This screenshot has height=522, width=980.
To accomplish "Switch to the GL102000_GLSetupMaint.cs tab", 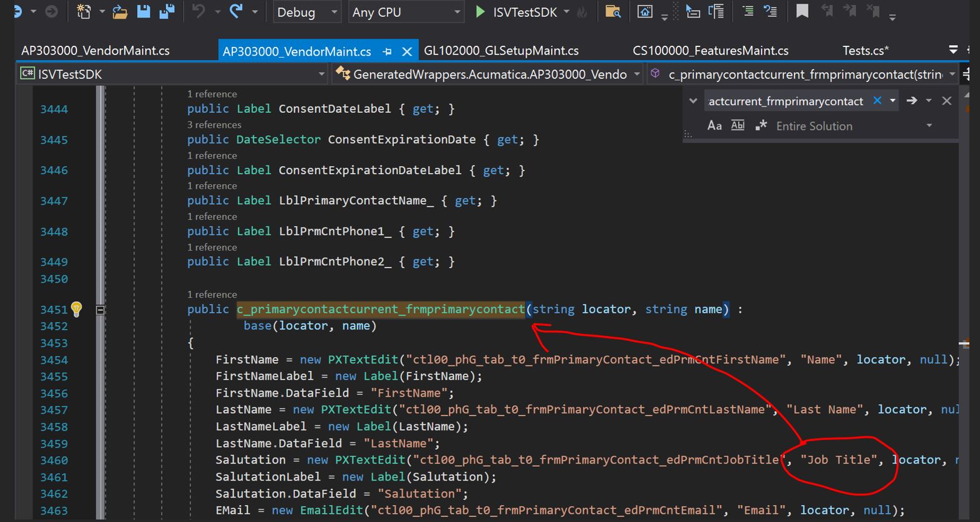I will tap(501, 51).
